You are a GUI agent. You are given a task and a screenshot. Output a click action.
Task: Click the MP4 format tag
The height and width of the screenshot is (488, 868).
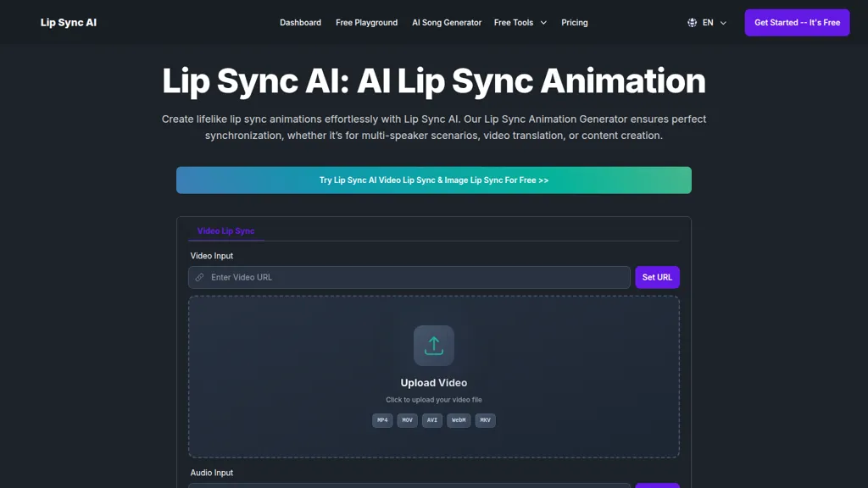[x=382, y=420]
